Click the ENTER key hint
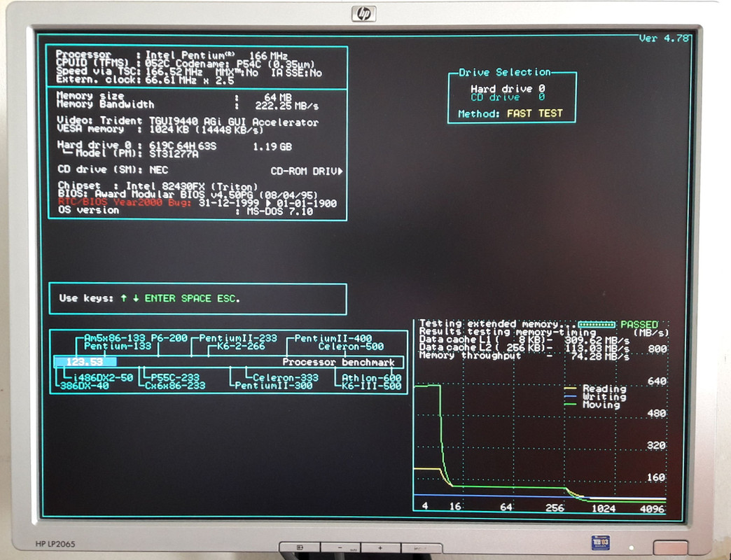This screenshot has width=731, height=560. tap(160, 298)
